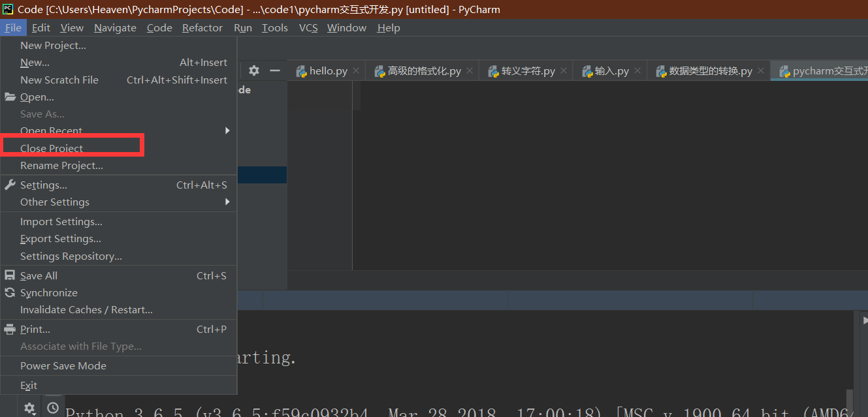868x417 pixels.
Task: Click the folder icon beside Open...
Action: [x=10, y=97]
